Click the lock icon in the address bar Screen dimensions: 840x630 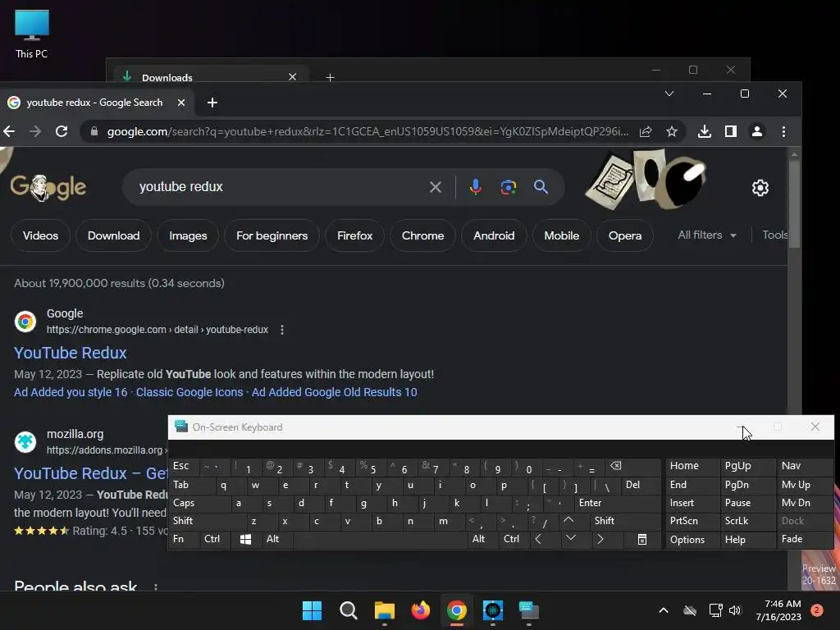(94, 131)
